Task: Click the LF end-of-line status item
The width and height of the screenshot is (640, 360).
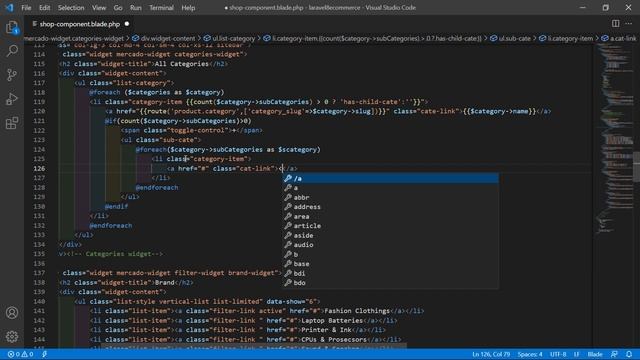Action: pos(577,354)
